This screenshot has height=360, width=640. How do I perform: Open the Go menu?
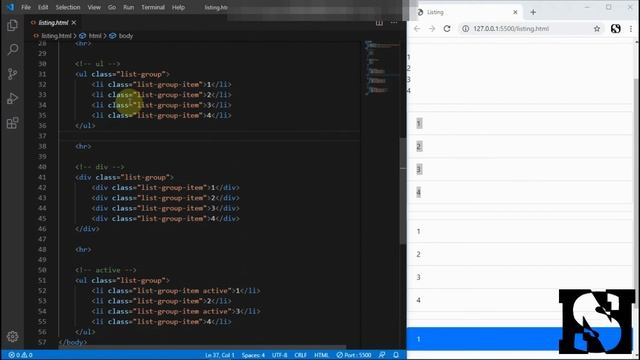[112, 7]
